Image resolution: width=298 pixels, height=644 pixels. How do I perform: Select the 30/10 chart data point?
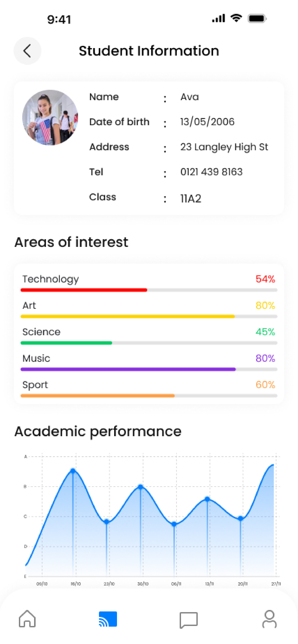[x=141, y=487]
